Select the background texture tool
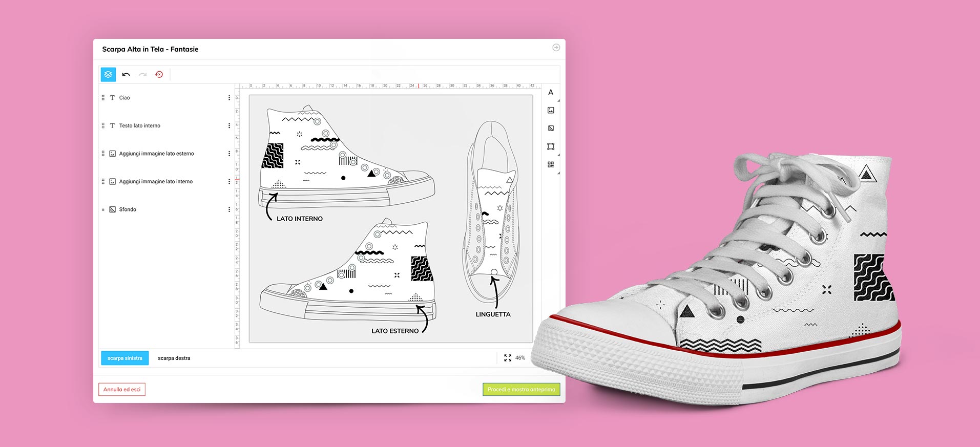980x447 pixels. [551, 129]
